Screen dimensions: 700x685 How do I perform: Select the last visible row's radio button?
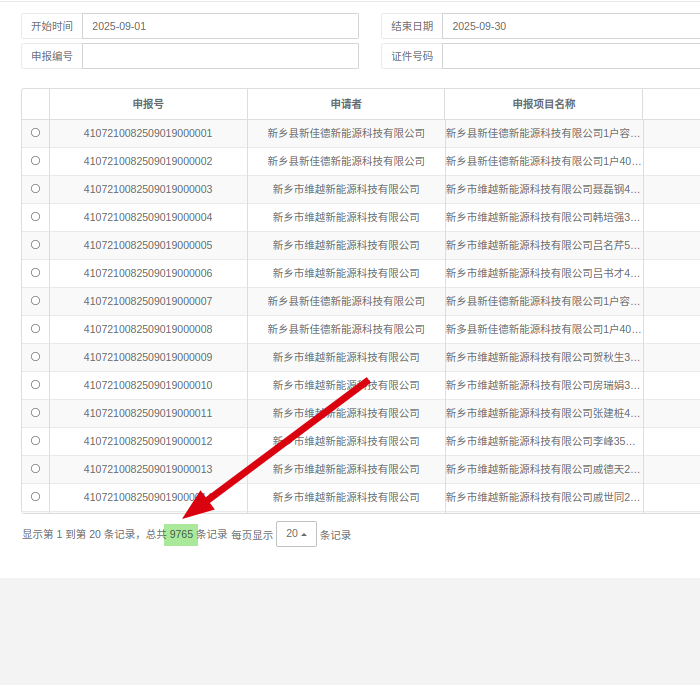click(x=35, y=496)
